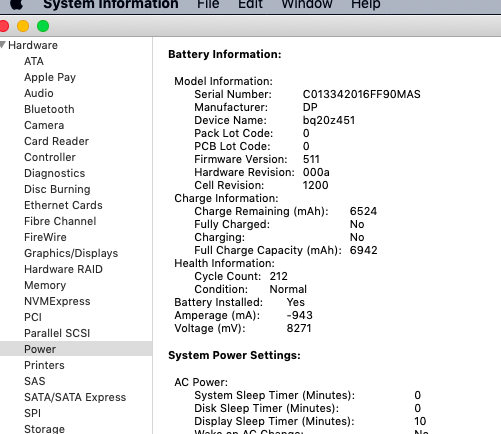Select Disc Burning in the sidebar

(x=57, y=189)
